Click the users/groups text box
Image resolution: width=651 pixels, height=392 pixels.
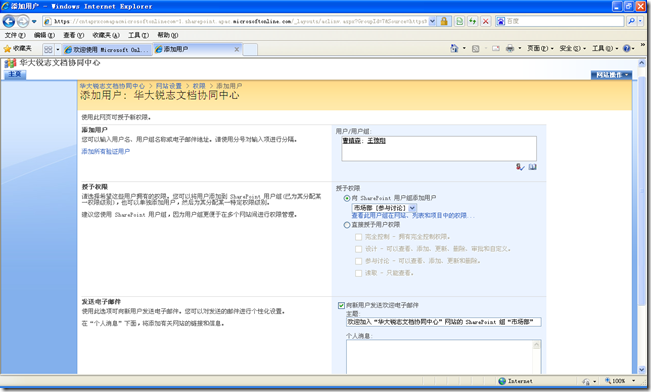(439, 149)
